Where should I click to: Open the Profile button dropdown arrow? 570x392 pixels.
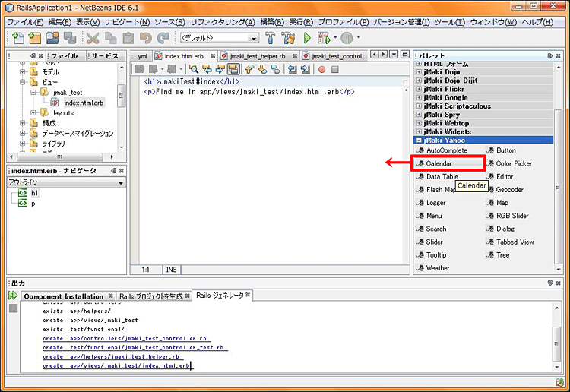pyautogui.click(x=359, y=37)
